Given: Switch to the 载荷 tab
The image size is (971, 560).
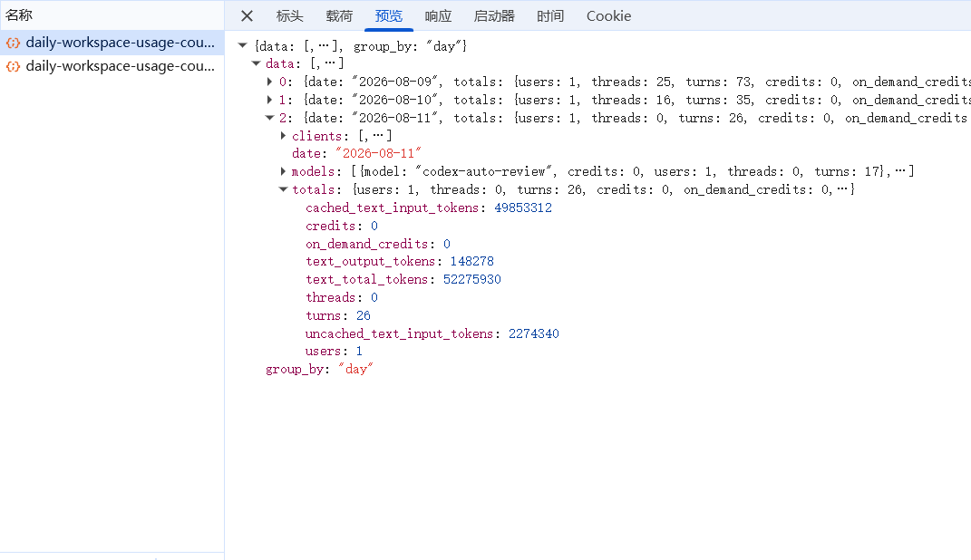Looking at the screenshot, I should coord(339,16).
